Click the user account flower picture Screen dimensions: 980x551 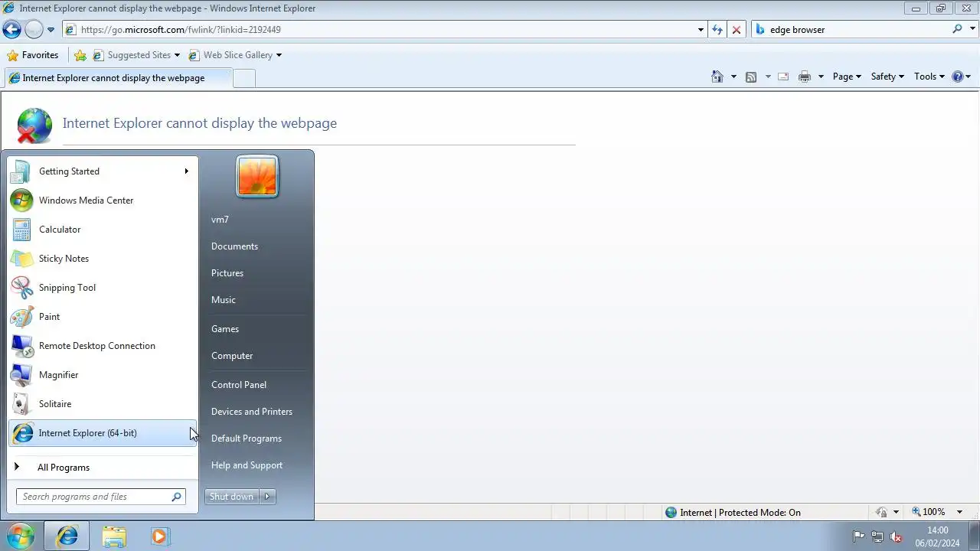[257, 176]
